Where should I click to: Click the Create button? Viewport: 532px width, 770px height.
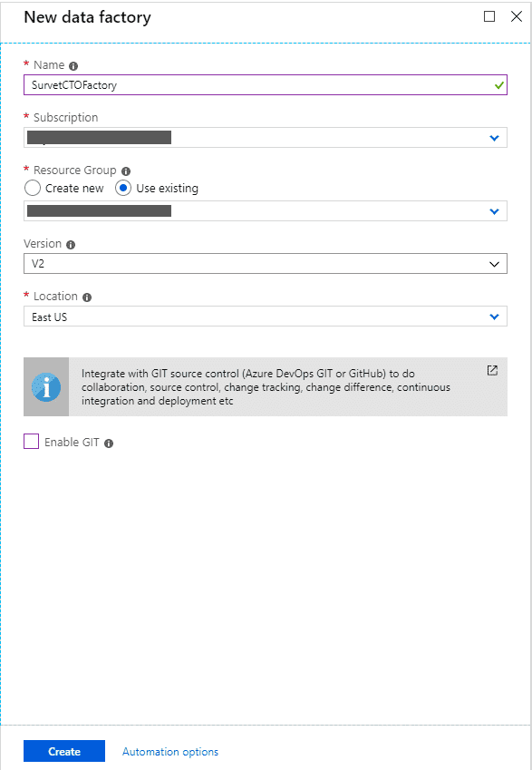point(64,751)
